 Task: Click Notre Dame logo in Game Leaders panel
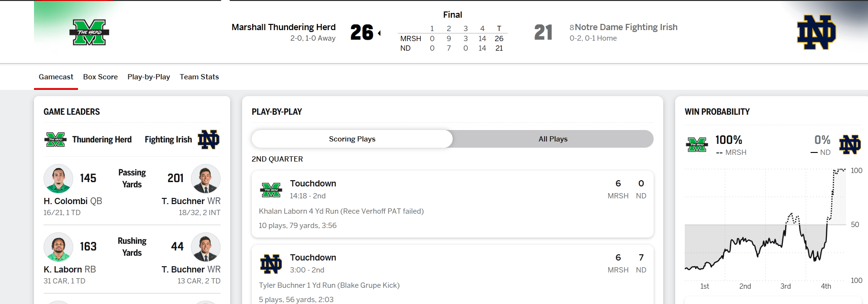209,140
